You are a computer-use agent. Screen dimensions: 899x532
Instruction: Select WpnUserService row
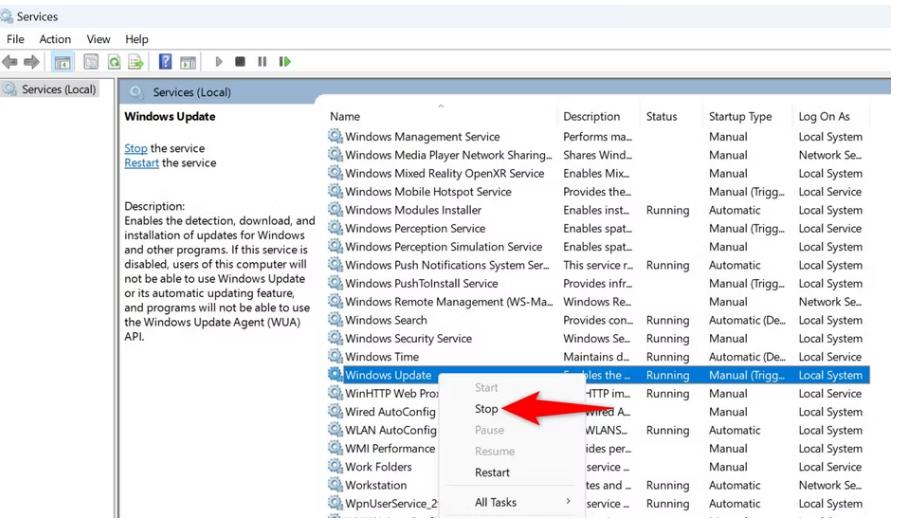pos(391,503)
